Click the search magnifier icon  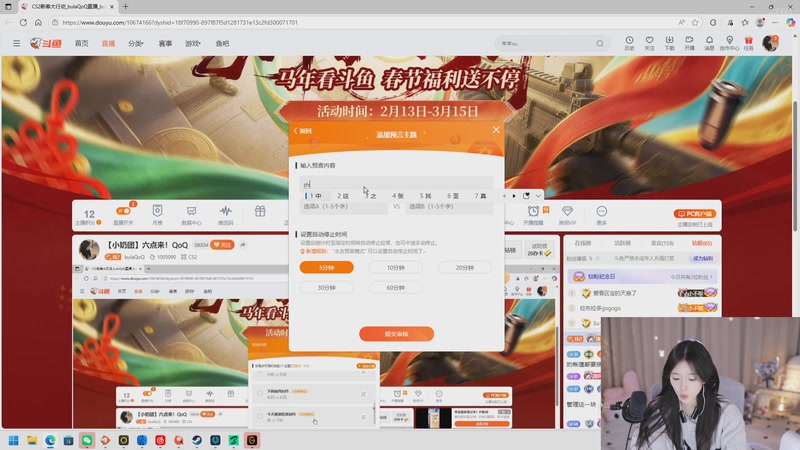coord(600,43)
